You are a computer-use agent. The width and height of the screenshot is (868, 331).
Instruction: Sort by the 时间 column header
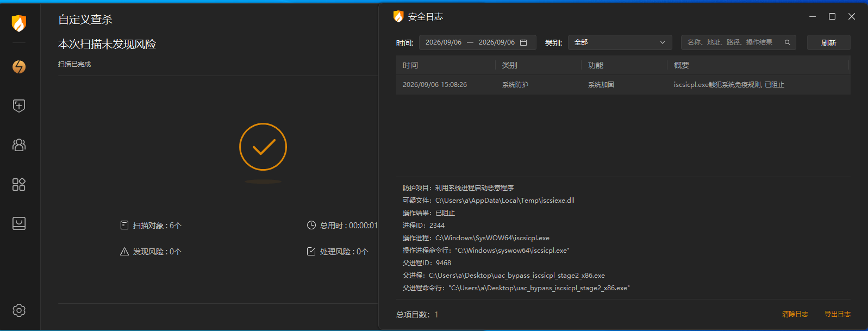coord(410,65)
